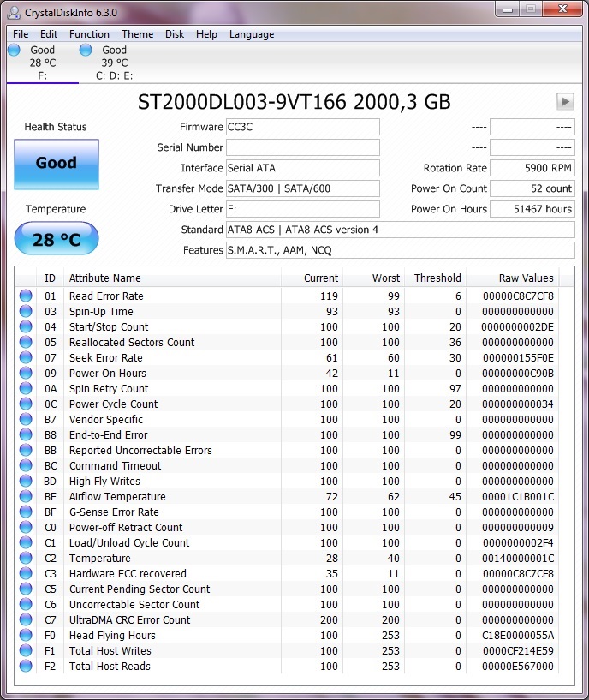Click the empty Serial Number field

pos(303,147)
